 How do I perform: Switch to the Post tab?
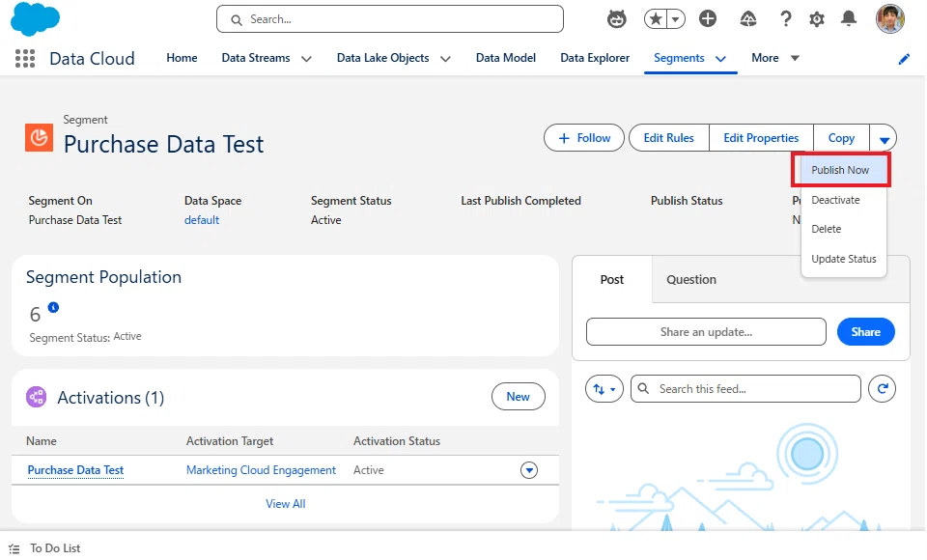pyautogui.click(x=612, y=280)
